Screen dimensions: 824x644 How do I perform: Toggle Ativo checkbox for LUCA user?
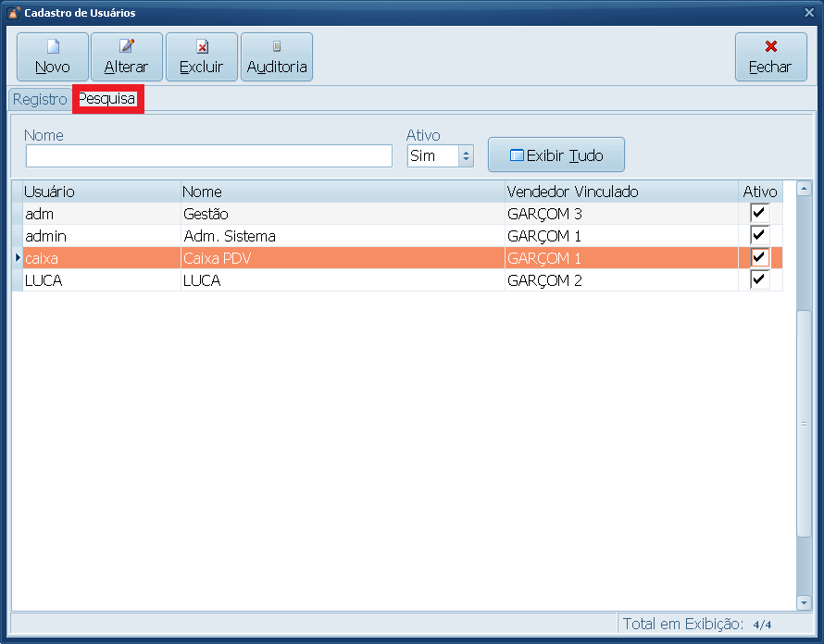[759, 280]
